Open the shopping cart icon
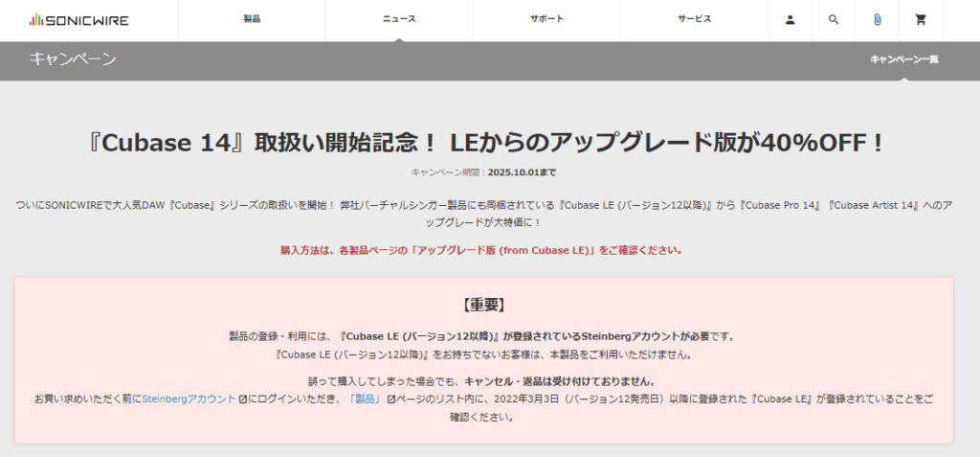Screen dimensions: 980x457 tap(921, 20)
